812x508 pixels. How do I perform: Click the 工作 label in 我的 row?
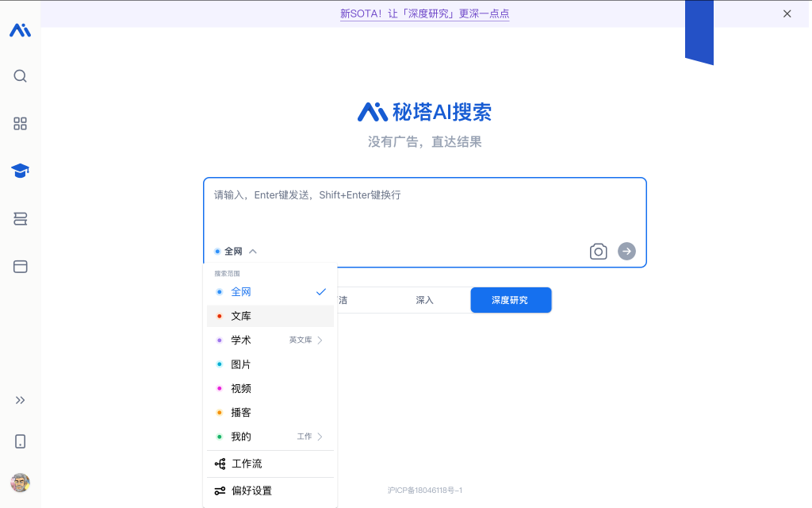pyautogui.click(x=304, y=437)
